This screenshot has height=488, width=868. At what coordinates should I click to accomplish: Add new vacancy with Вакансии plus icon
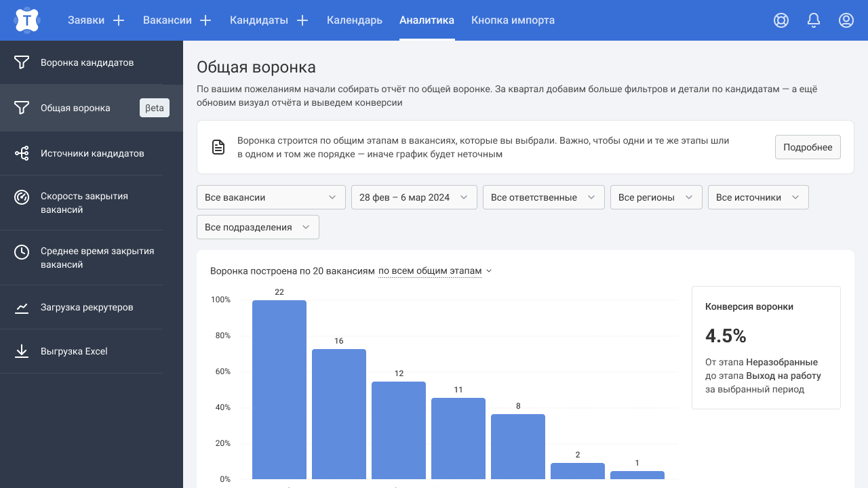205,20
